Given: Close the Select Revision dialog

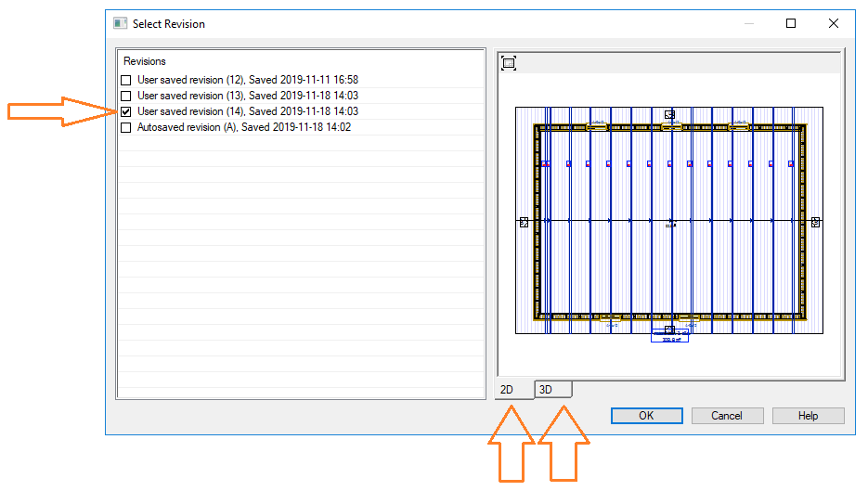Looking at the screenshot, I should click(834, 23).
